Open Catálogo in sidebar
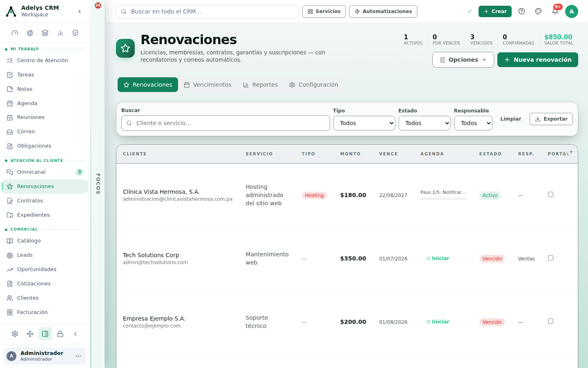The width and height of the screenshot is (588, 368). tap(45, 241)
